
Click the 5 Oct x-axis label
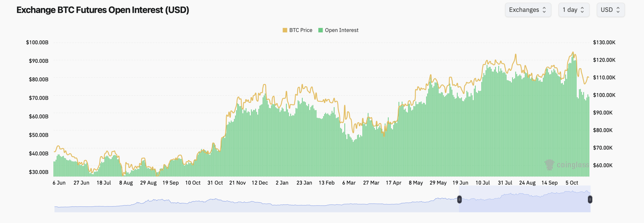tap(572, 183)
